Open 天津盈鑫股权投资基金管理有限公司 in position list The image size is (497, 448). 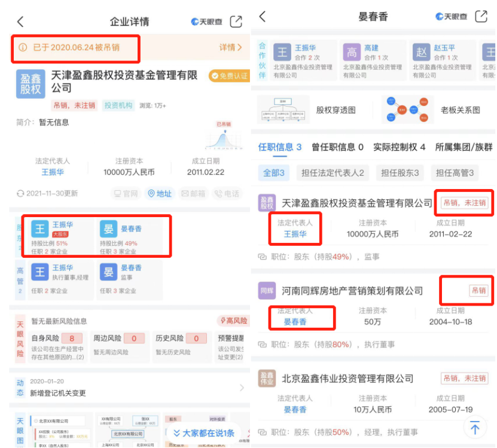point(357,203)
